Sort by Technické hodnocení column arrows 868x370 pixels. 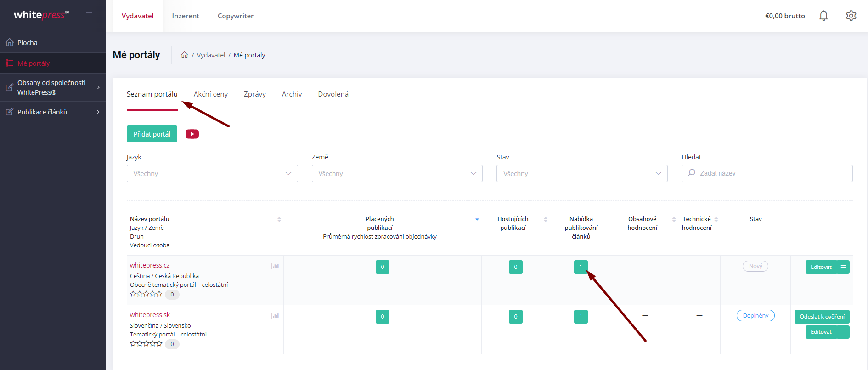716,219
